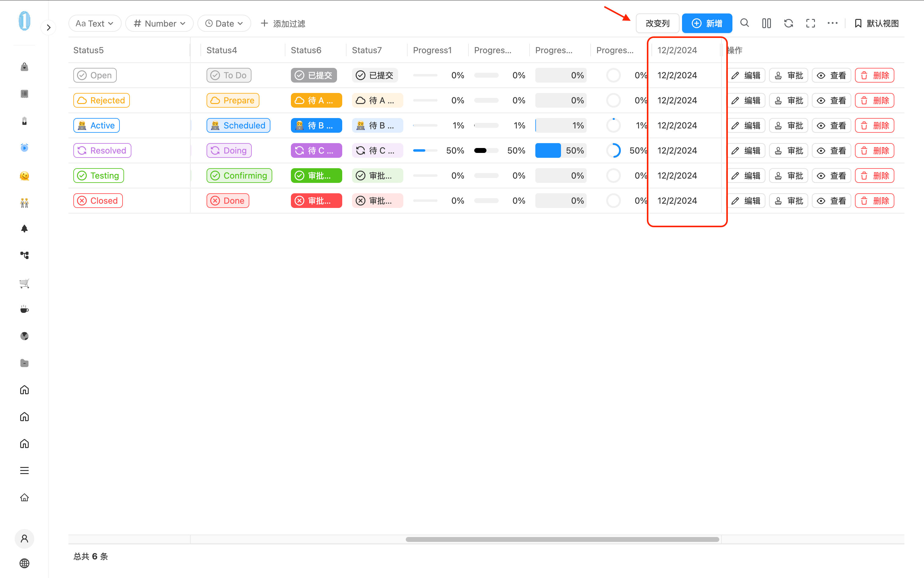Click the Status5 column header
Viewport: 924px width, 578px height.
coord(129,50)
